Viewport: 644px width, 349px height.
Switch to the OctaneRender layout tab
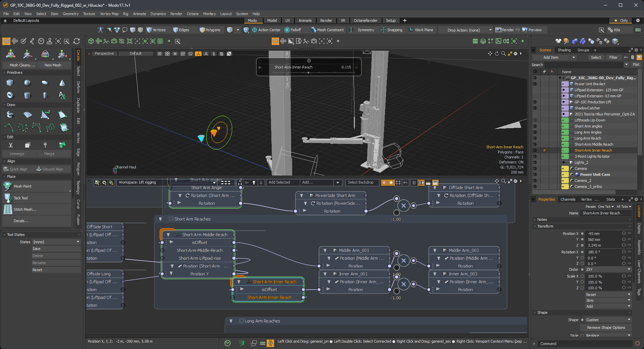click(x=366, y=20)
